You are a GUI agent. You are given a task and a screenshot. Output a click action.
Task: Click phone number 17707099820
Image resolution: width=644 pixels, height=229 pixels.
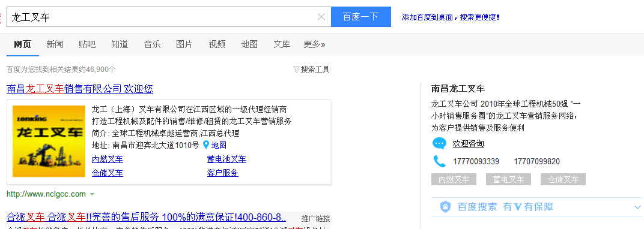[x=536, y=161]
